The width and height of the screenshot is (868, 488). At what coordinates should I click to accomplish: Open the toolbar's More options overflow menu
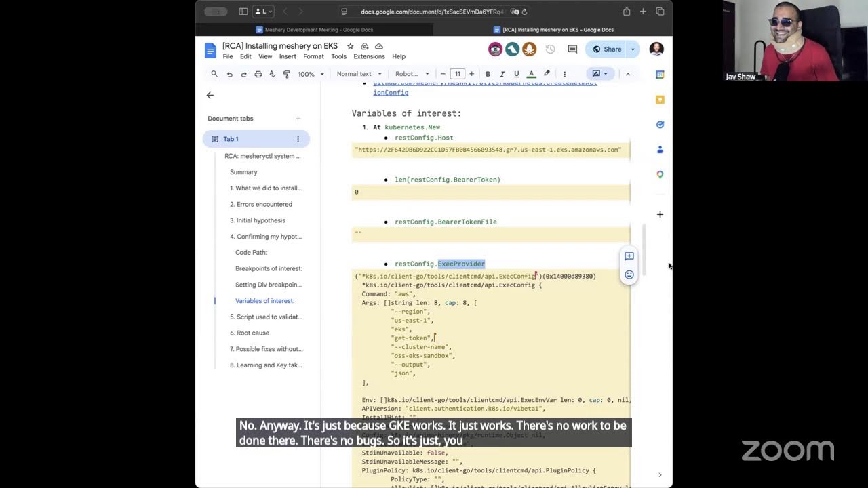[x=564, y=74]
